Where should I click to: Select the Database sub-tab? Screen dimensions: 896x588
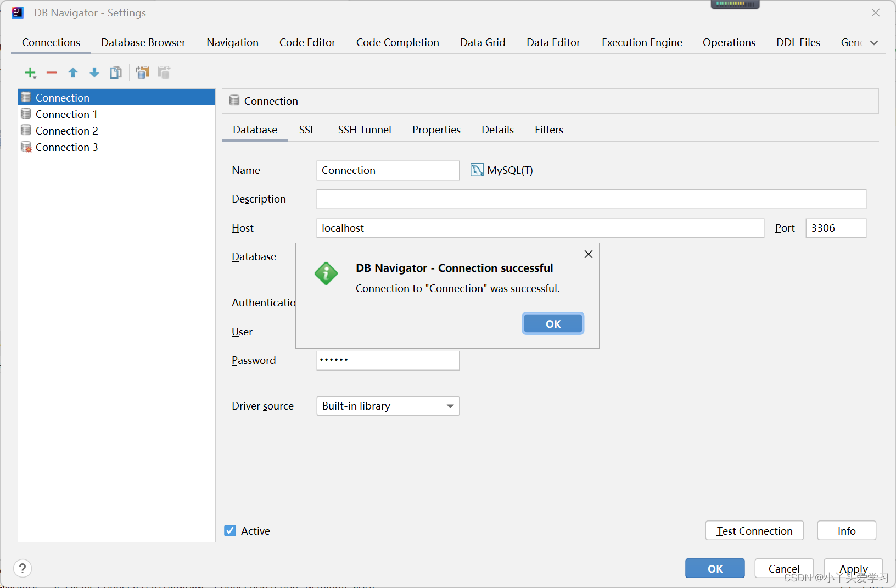pyautogui.click(x=255, y=130)
